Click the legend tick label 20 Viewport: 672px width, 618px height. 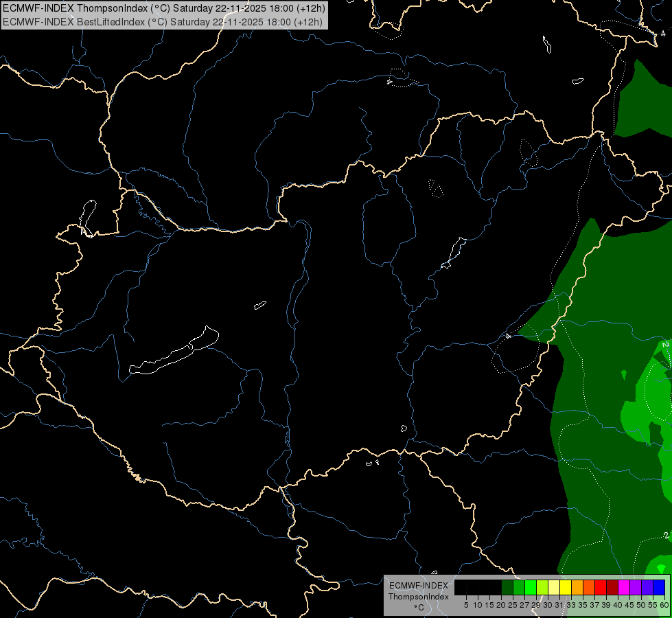click(501, 605)
